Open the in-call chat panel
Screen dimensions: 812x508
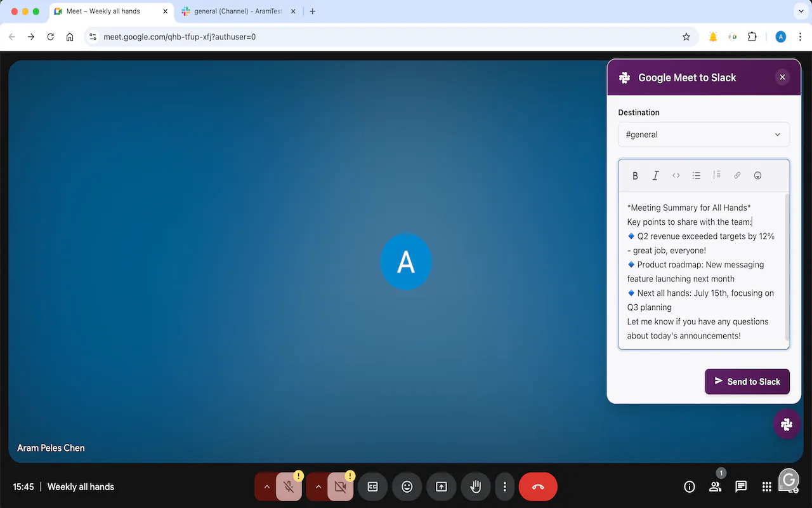tap(741, 487)
